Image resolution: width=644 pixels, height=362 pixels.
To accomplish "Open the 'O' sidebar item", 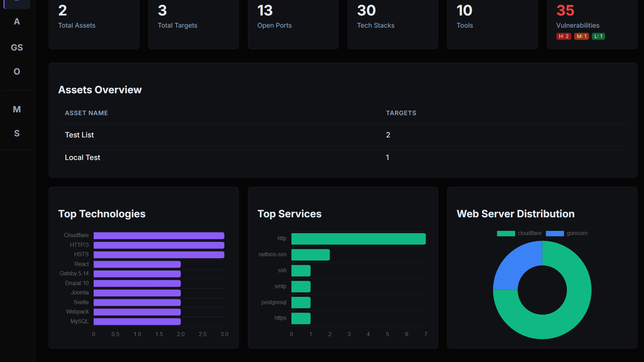I will [17, 71].
